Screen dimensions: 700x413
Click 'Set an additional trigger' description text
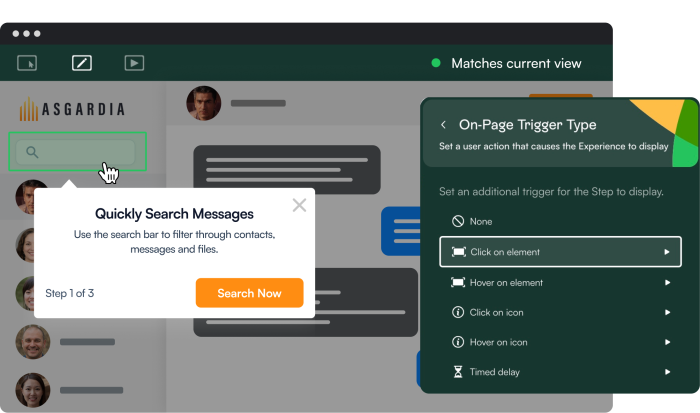[x=551, y=192]
